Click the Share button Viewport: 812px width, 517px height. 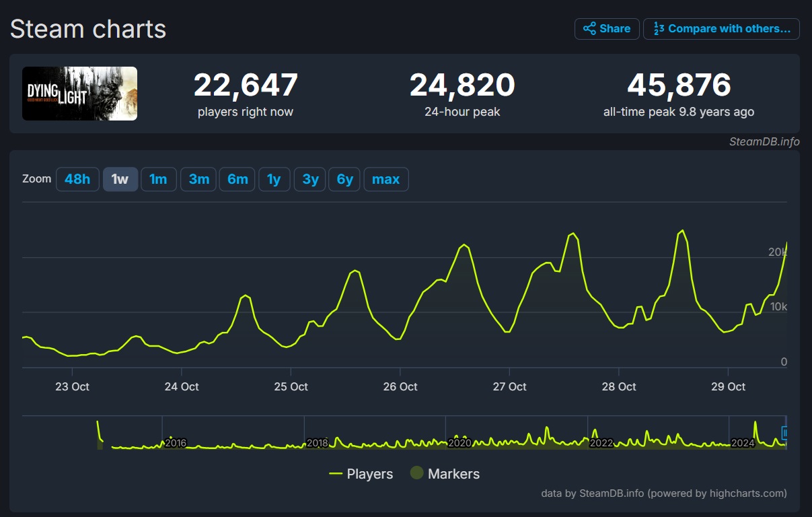607,29
